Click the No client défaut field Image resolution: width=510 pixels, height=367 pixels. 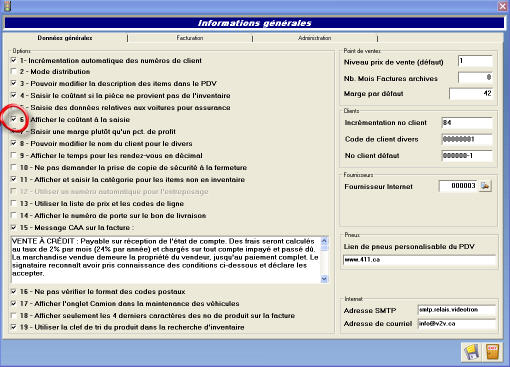pos(467,156)
